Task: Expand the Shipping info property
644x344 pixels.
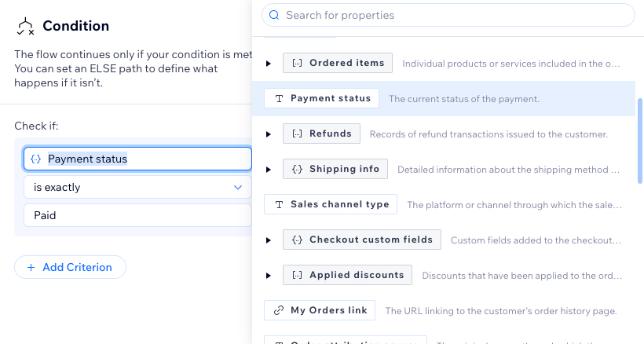Action: coord(268,169)
